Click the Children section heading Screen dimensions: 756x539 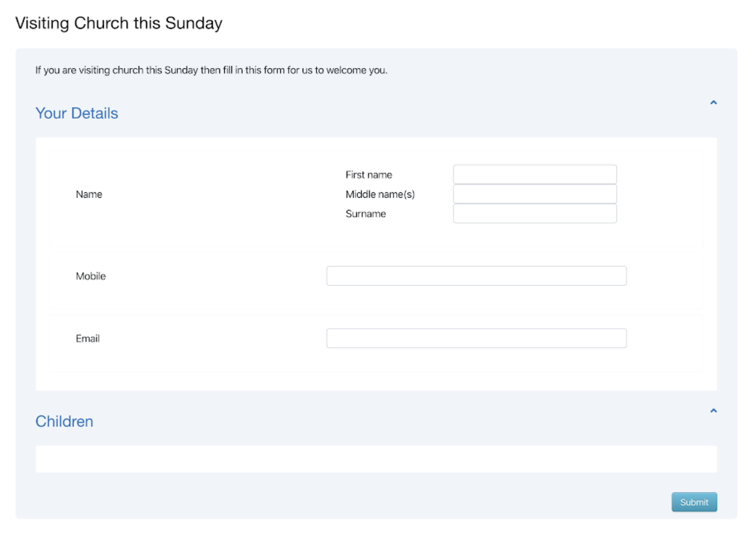tap(64, 421)
